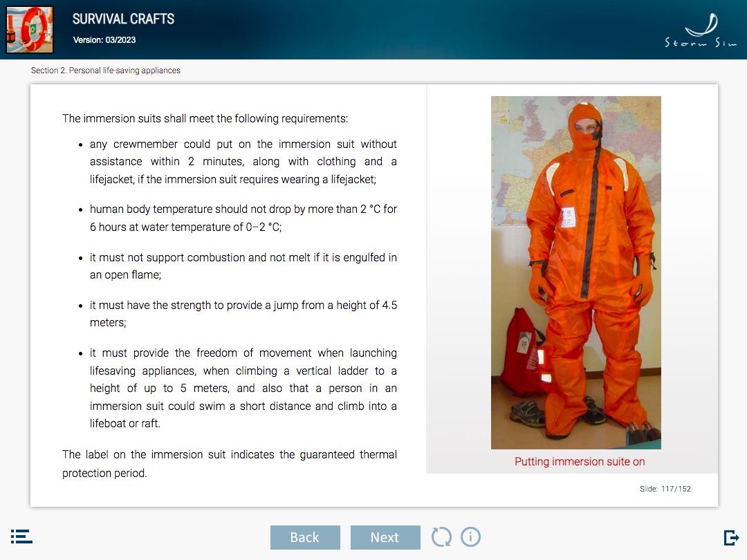747x560 pixels.
Task: Go to the Next slide
Action: click(385, 537)
